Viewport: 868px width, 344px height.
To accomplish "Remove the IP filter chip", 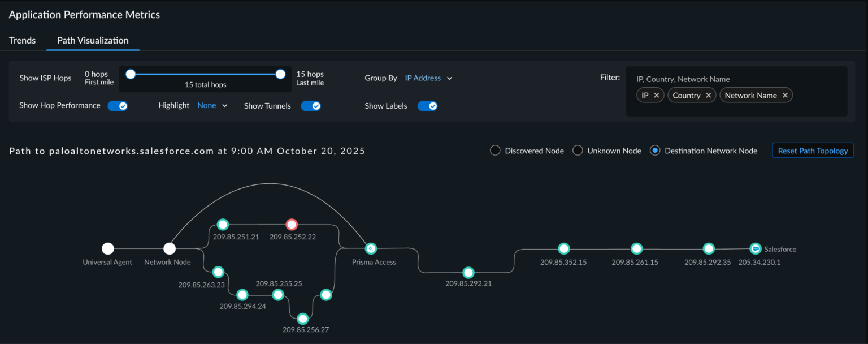I will [x=656, y=96].
